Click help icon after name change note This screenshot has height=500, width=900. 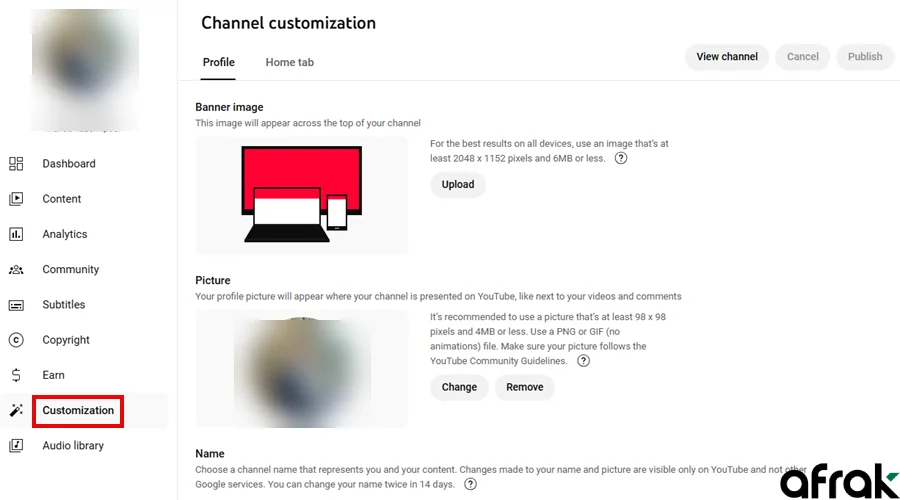coord(470,484)
